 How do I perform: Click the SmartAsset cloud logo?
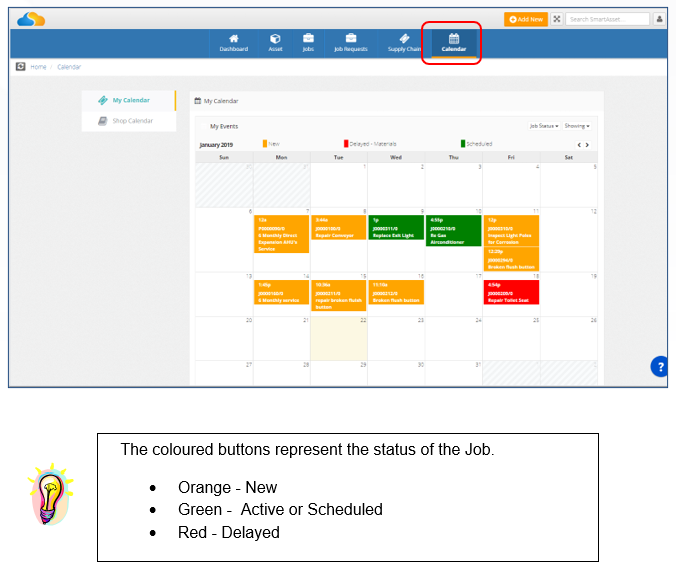pyautogui.click(x=31, y=19)
